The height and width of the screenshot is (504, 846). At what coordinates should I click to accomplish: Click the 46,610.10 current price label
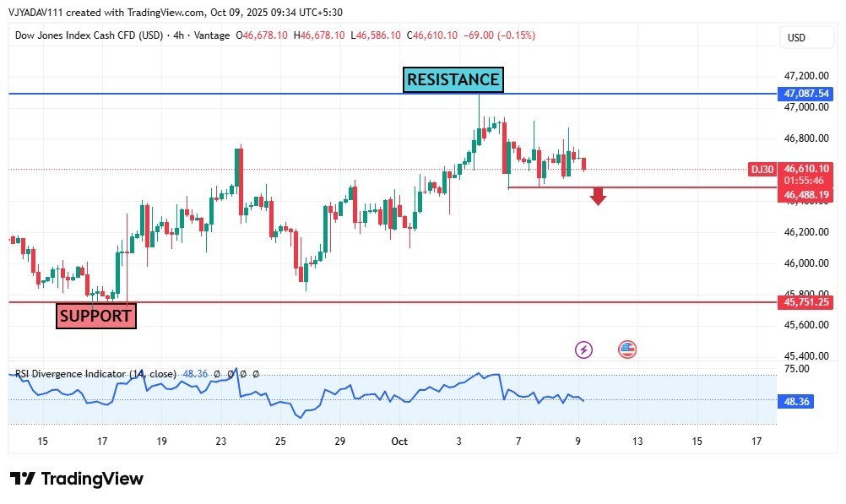806,169
